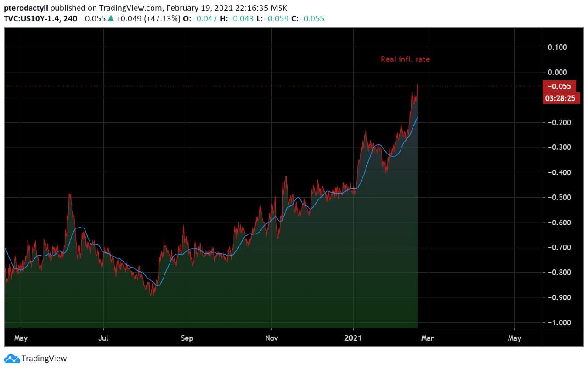Click the 'Real infl. rate' chart annotation
Viewport: 588px width, 370px height.
point(405,59)
